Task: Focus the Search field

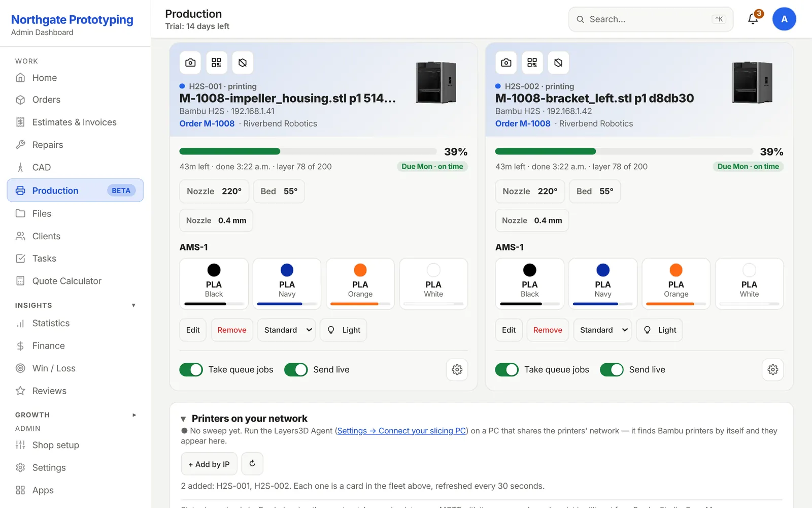Action: click(x=651, y=19)
